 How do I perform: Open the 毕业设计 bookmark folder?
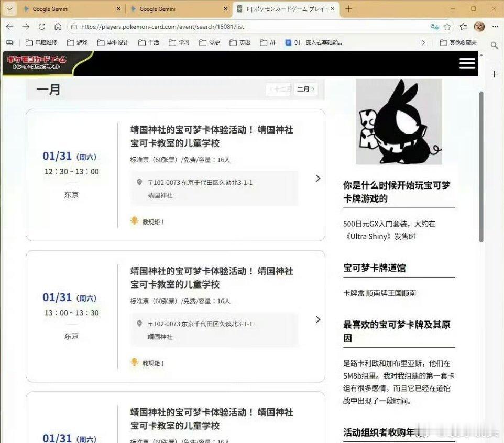tap(113, 42)
